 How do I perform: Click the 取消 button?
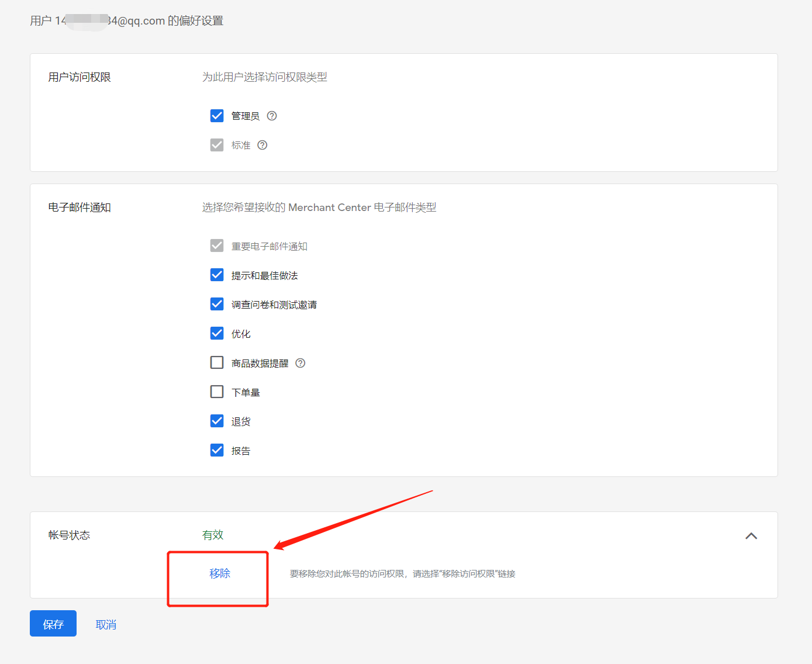tap(106, 625)
